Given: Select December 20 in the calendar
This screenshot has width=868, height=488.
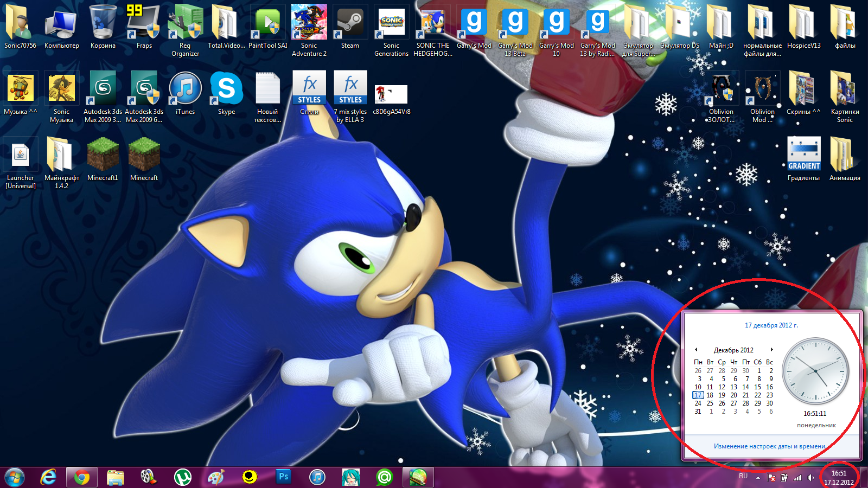Looking at the screenshot, I should (x=733, y=395).
